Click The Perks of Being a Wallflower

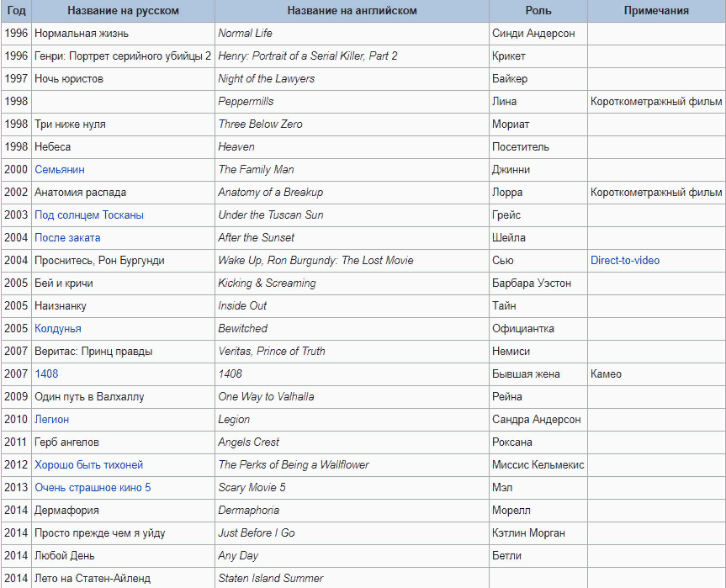(x=294, y=464)
